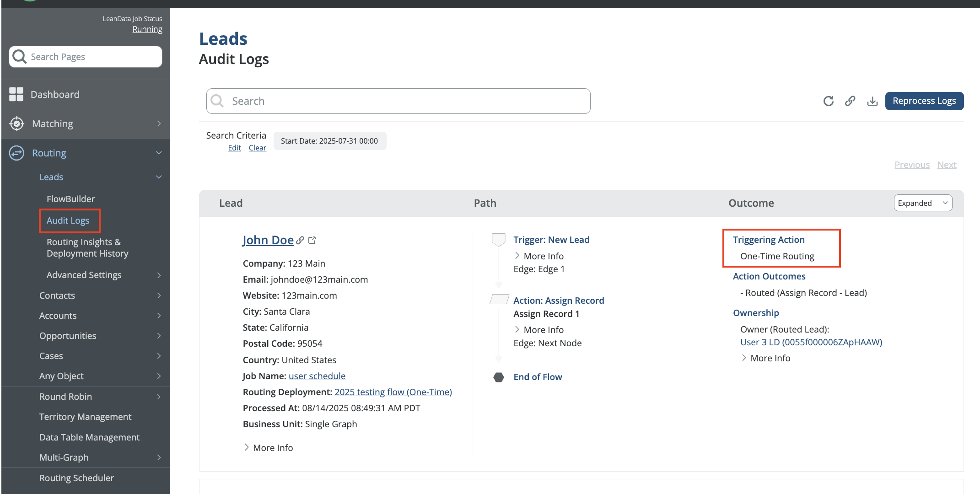This screenshot has height=494, width=980.
Task: Click the link icon next to John Doe
Action: click(x=300, y=240)
